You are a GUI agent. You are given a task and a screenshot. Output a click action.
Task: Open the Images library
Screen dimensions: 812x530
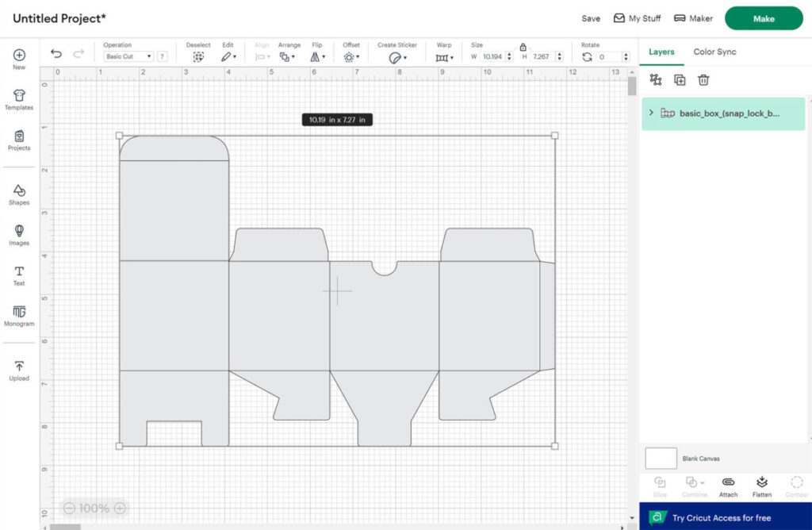coord(19,234)
